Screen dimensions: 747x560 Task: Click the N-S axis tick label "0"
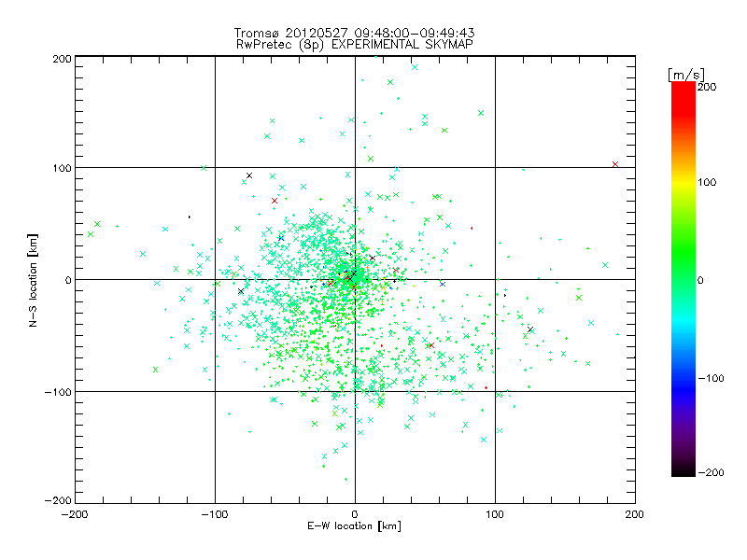point(68,280)
